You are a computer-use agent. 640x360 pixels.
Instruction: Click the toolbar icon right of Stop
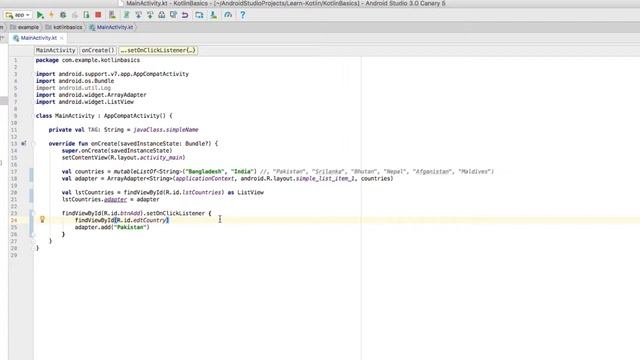[112, 15]
